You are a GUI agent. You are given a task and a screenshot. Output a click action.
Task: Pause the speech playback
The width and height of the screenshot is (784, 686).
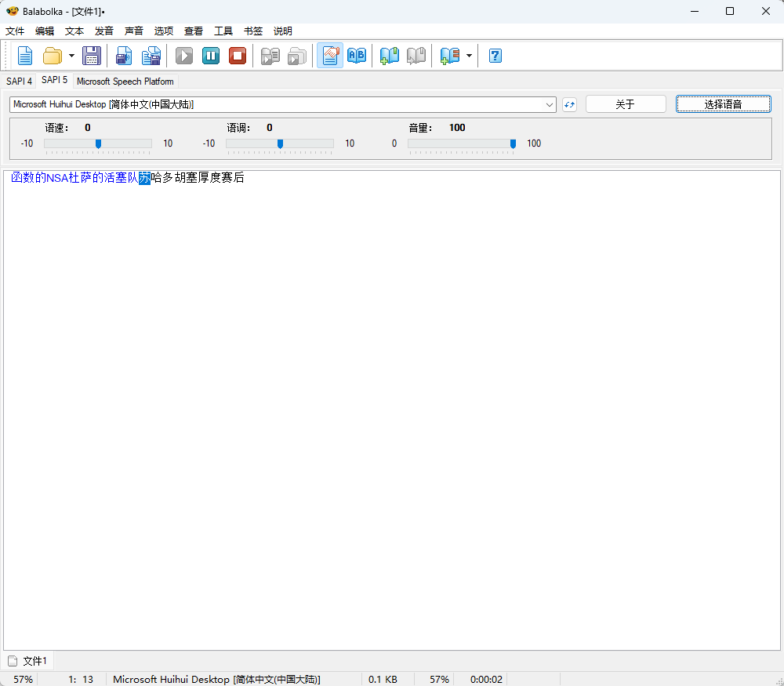pos(210,56)
